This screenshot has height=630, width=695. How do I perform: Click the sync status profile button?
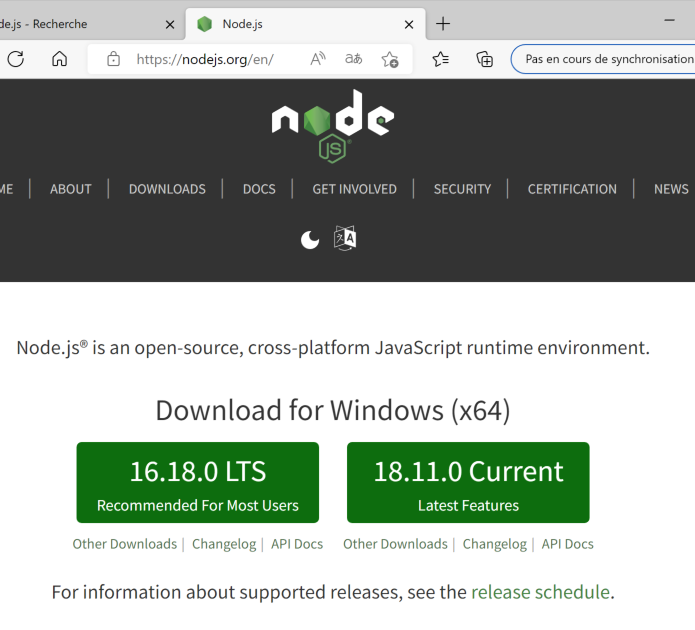pyautogui.click(x=603, y=59)
